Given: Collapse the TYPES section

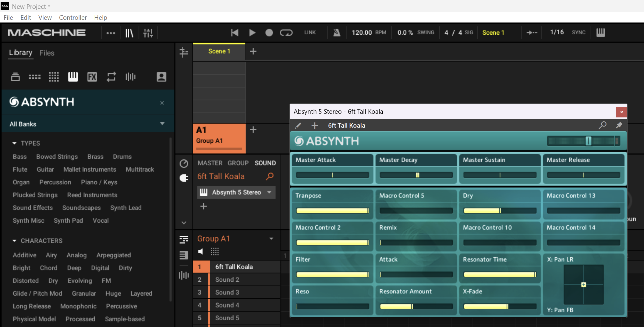Looking at the screenshot, I should 14,143.
